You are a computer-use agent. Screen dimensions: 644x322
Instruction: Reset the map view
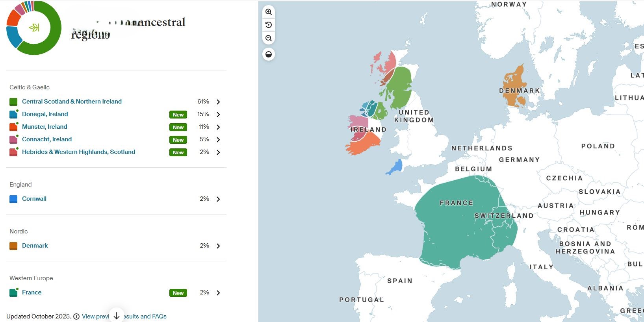tap(269, 25)
